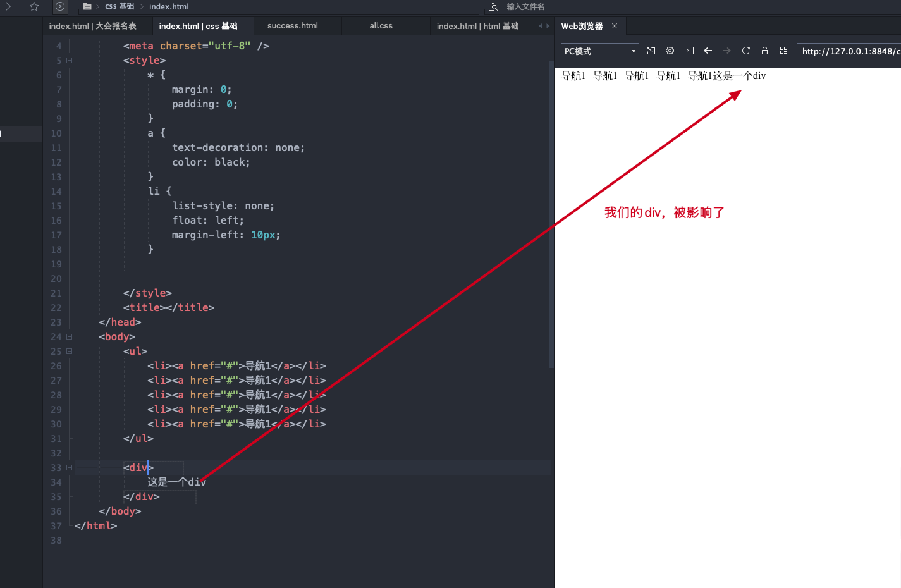This screenshot has height=588, width=901.
Task: Click 'text-decoration: none;' code line
Action: [x=238, y=148]
